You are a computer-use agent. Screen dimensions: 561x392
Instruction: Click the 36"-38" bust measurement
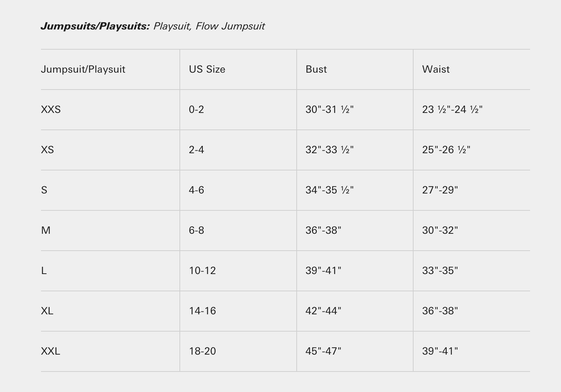coord(323,231)
